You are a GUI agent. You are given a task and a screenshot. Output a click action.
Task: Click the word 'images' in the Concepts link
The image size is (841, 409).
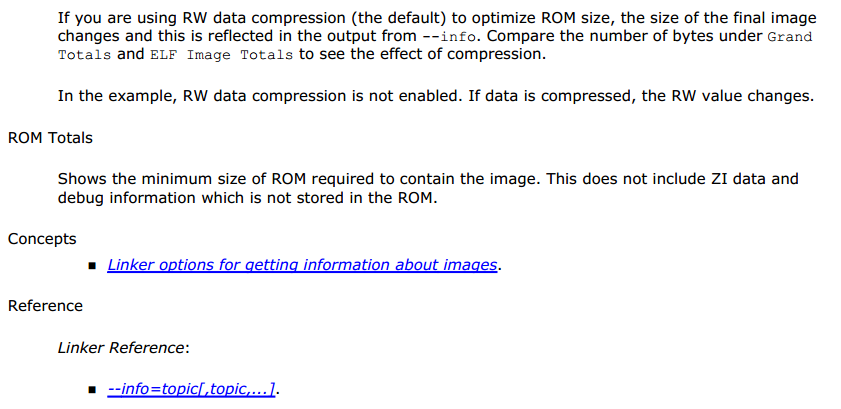[470, 265]
